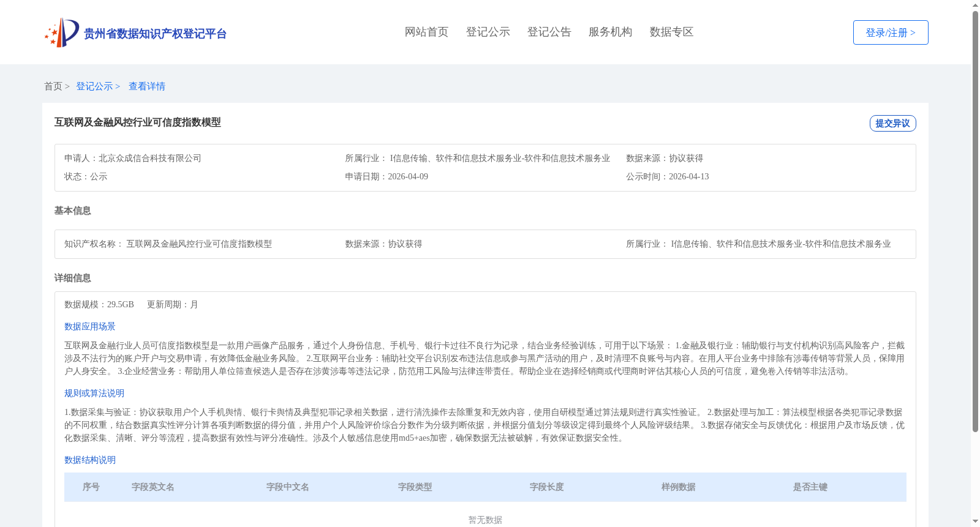This screenshot has width=980, height=527.
Task: Click the 状态：公示 text
Action: 86,176
